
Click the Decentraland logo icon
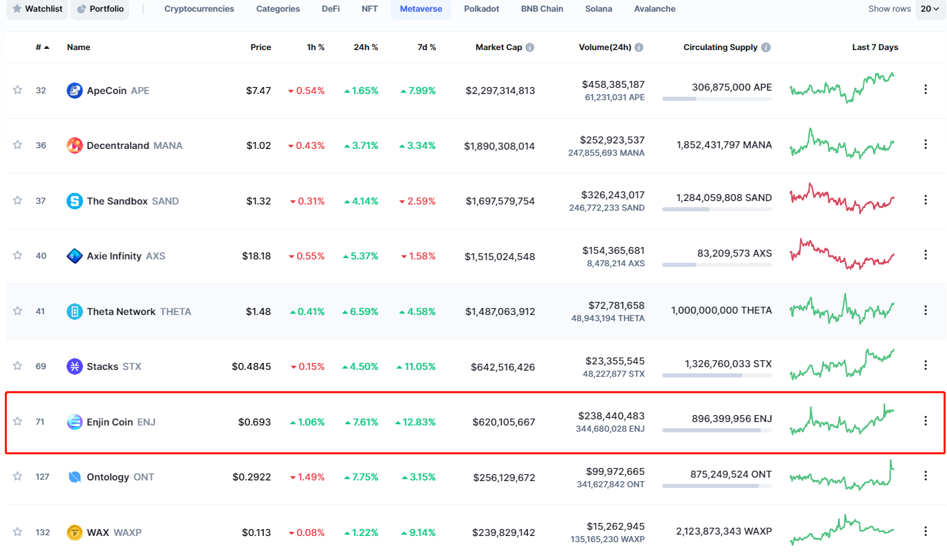tap(75, 145)
